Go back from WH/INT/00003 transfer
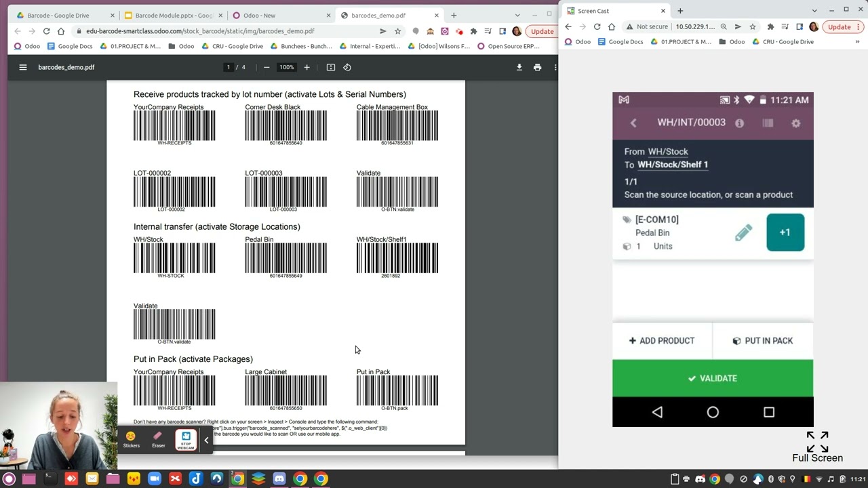 (633, 123)
